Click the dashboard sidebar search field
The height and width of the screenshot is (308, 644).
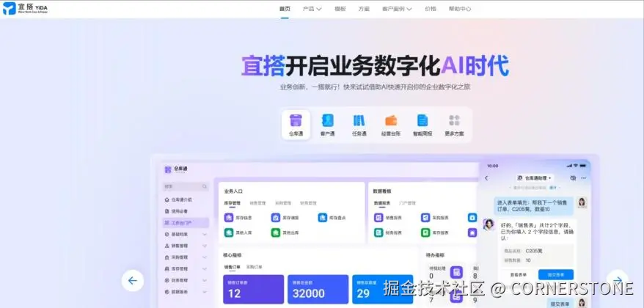(x=186, y=186)
